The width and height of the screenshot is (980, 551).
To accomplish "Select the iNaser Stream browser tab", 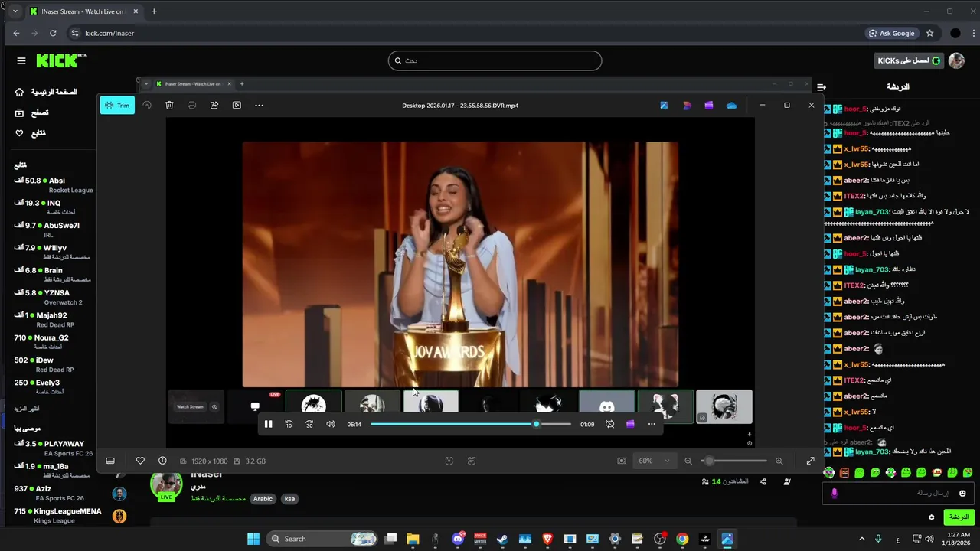I will pyautogui.click(x=84, y=11).
